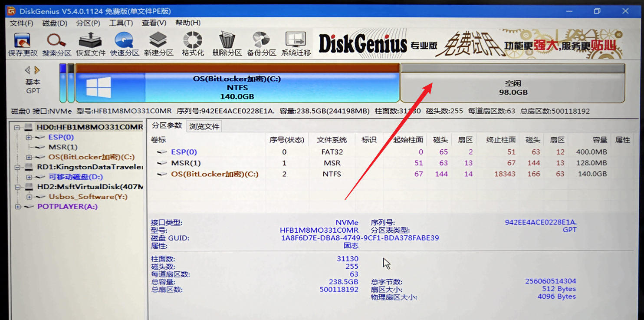Select the Format (格式化) toolbar icon
Screen dimensions: 644x320
click(x=193, y=45)
